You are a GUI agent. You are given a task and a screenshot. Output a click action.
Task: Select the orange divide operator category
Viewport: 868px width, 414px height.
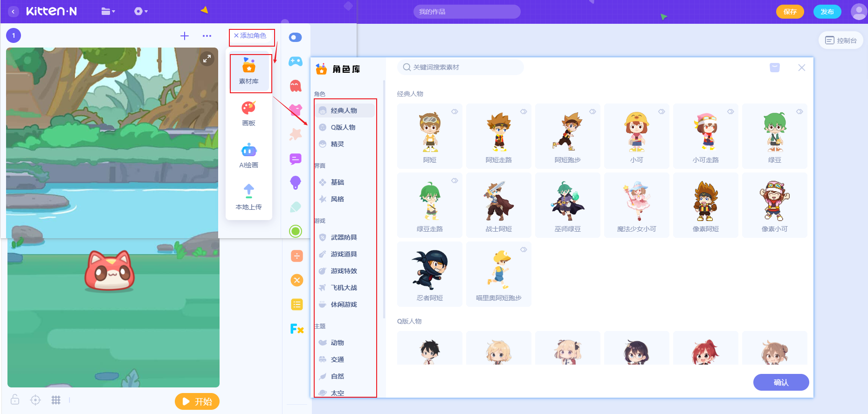pyautogui.click(x=297, y=256)
